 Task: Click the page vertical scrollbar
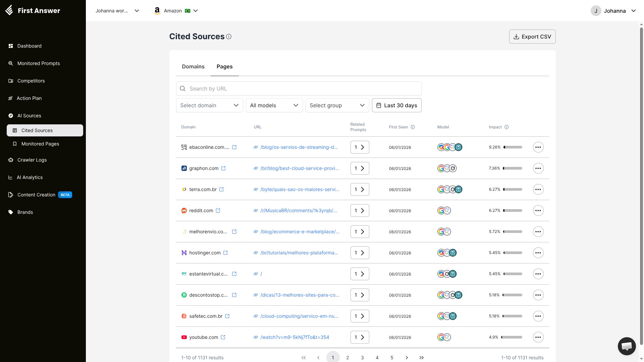click(x=641, y=186)
